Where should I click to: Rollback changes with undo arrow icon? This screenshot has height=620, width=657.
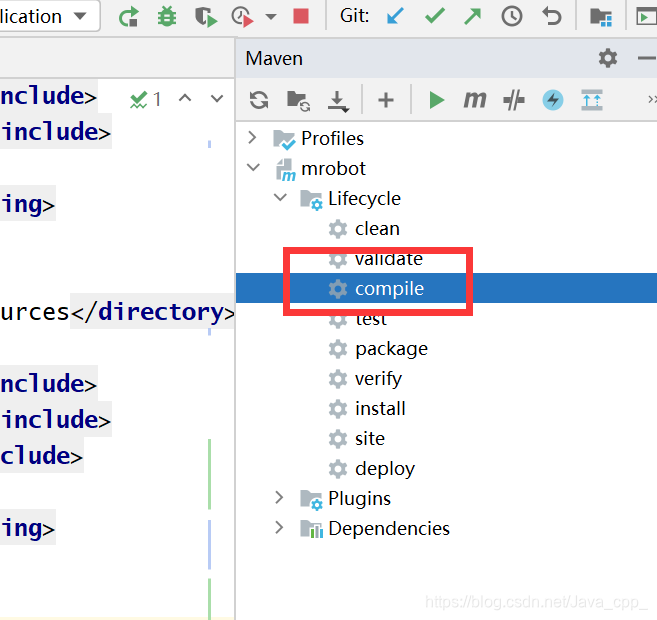pos(551,16)
